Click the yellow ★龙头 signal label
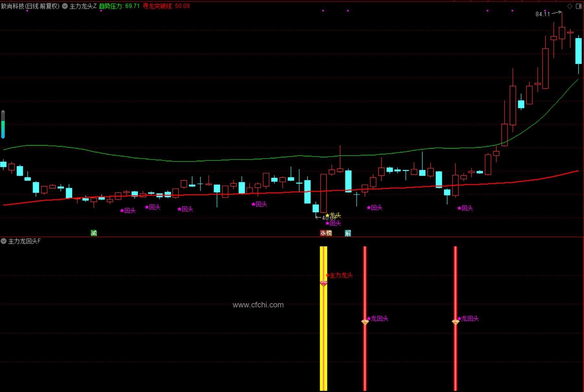 tap(333, 215)
